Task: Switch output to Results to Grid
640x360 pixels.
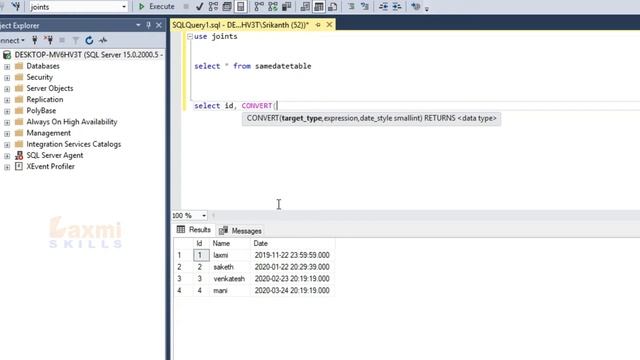Action: (x=319, y=7)
